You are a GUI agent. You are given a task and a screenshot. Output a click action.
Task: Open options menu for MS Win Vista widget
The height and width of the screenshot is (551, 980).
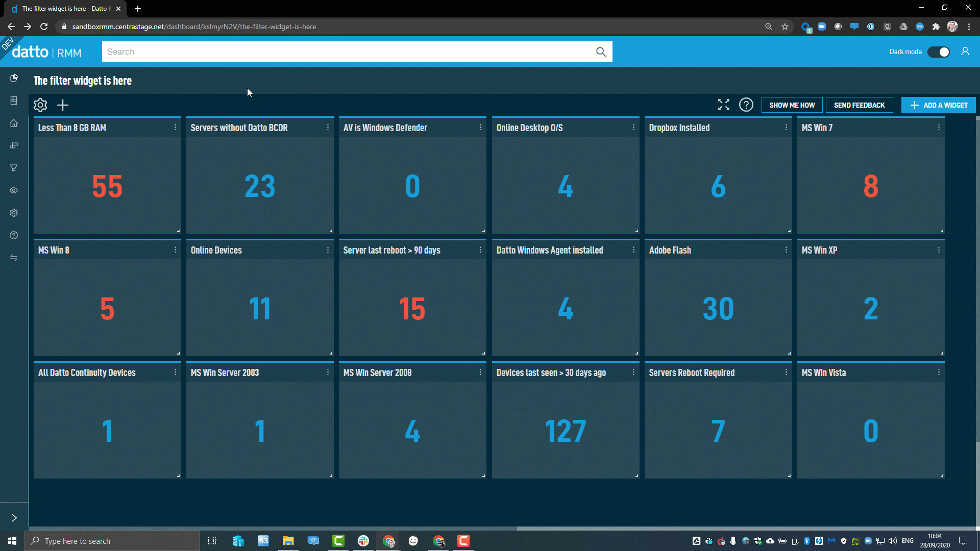point(939,372)
